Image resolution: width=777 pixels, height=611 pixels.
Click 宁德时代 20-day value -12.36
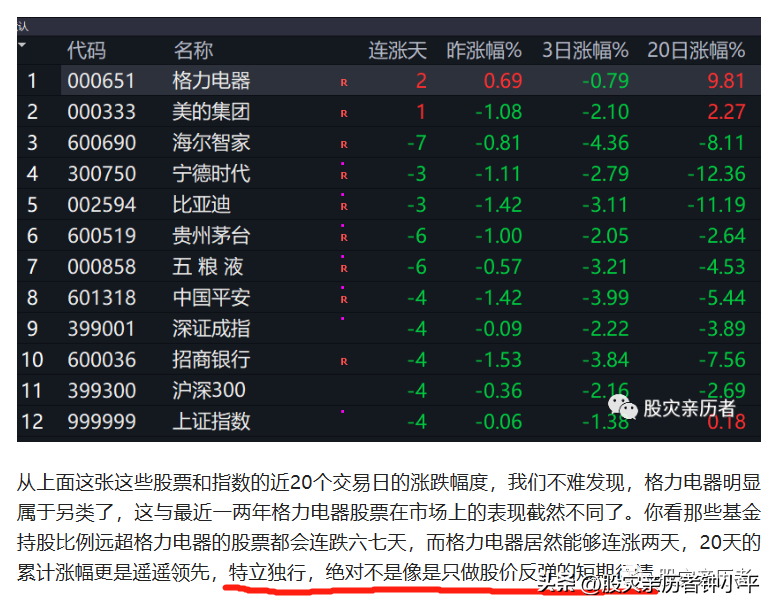[717, 174]
